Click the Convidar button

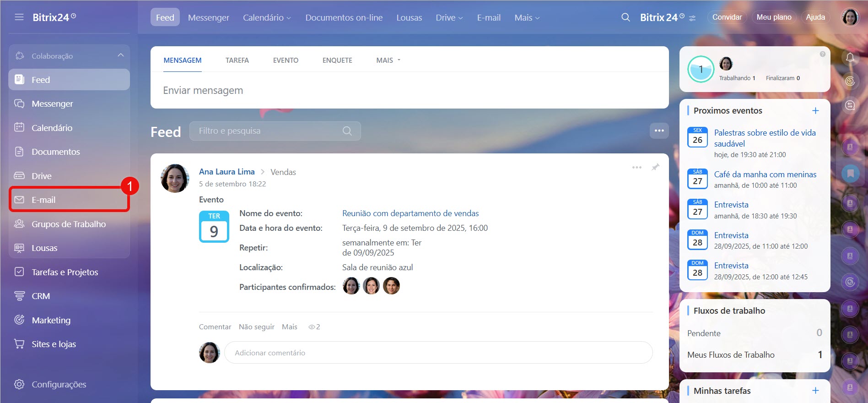tap(727, 17)
